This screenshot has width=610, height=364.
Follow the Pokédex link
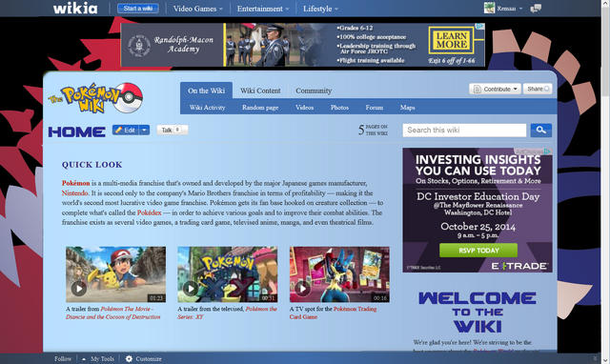pyautogui.click(x=149, y=212)
